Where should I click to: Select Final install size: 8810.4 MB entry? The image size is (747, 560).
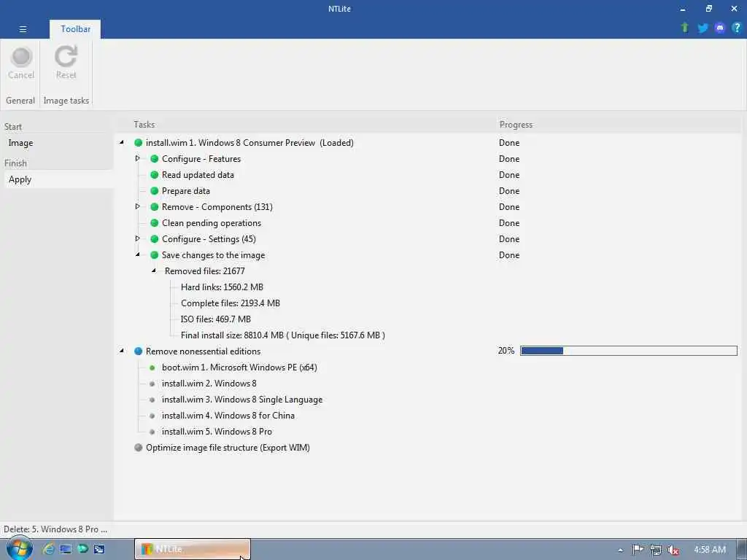coord(283,335)
